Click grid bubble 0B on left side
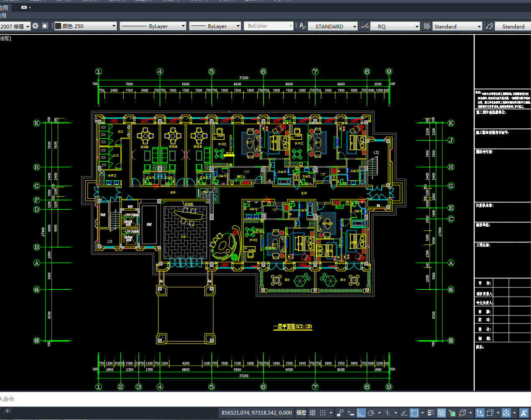This screenshot has width=531, height=420. 37,341
